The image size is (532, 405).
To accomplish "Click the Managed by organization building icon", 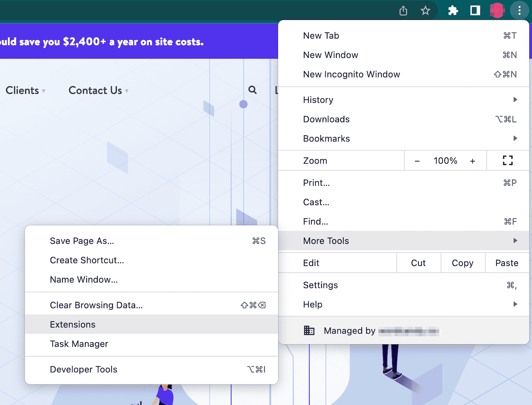I will tap(309, 330).
